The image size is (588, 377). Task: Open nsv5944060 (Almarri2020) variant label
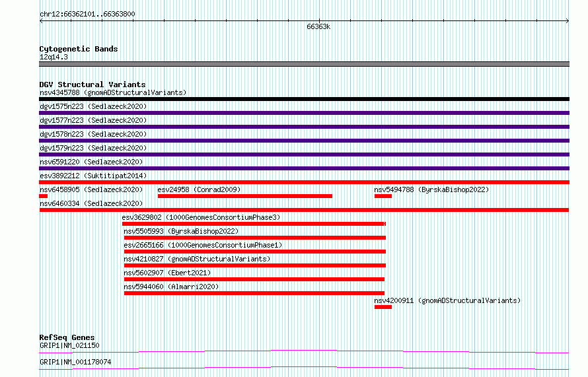click(171, 287)
